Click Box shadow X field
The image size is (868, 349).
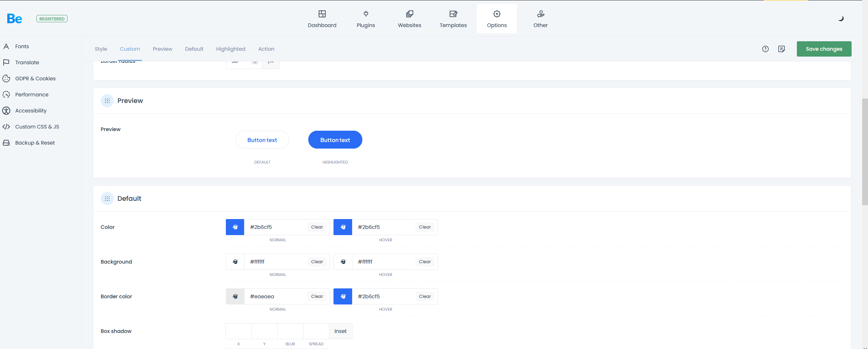(x=239, y=331)
